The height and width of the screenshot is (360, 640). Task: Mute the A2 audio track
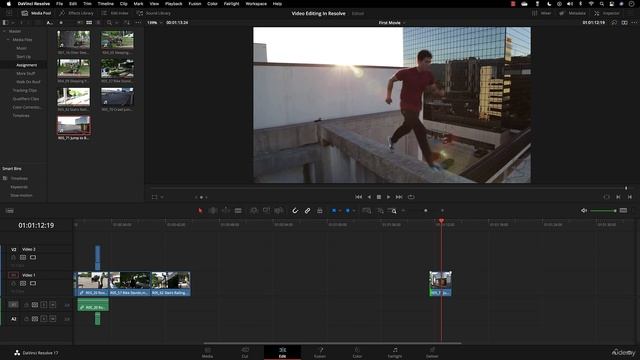point(53,319)
